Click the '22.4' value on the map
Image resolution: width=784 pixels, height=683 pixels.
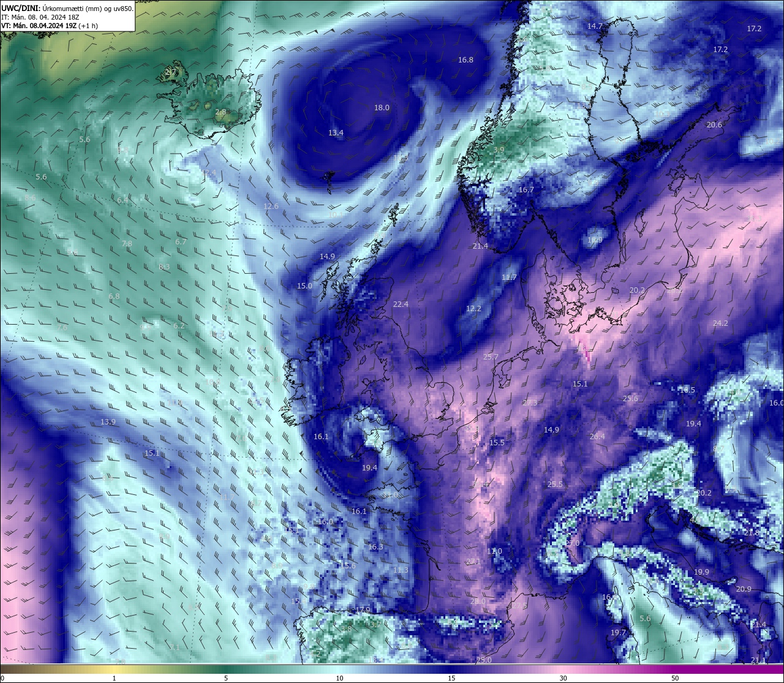(x=401, y=304)
